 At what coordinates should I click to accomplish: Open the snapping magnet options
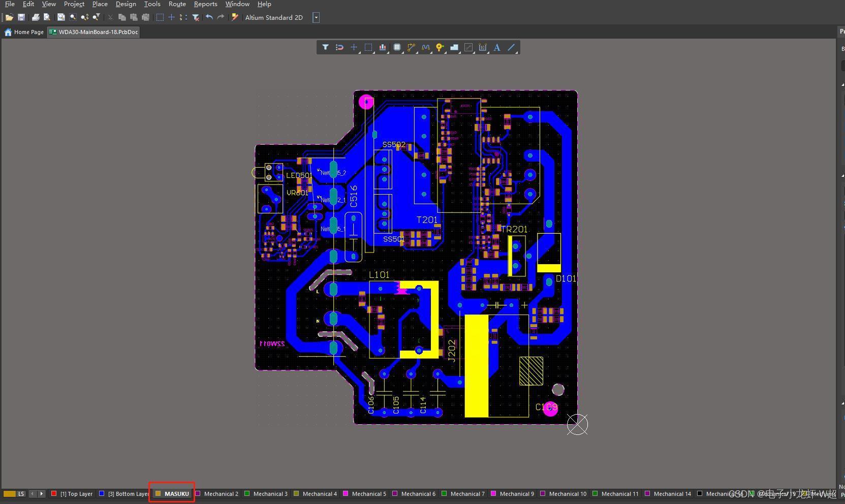pos(339,47)
